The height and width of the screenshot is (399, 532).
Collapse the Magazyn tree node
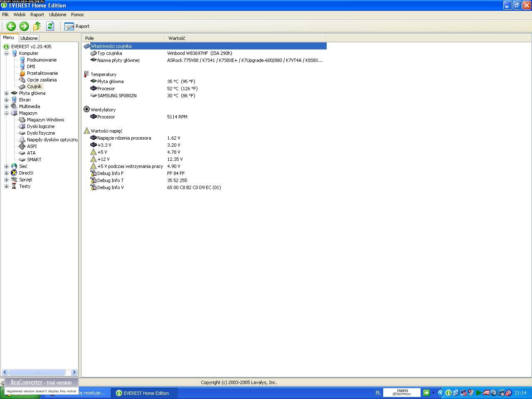6,113
